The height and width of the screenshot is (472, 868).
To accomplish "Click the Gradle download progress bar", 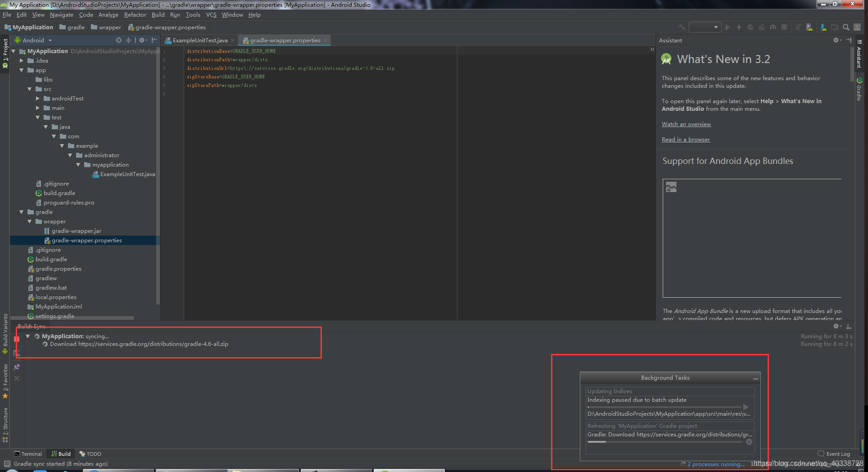I will coord(665,442).
